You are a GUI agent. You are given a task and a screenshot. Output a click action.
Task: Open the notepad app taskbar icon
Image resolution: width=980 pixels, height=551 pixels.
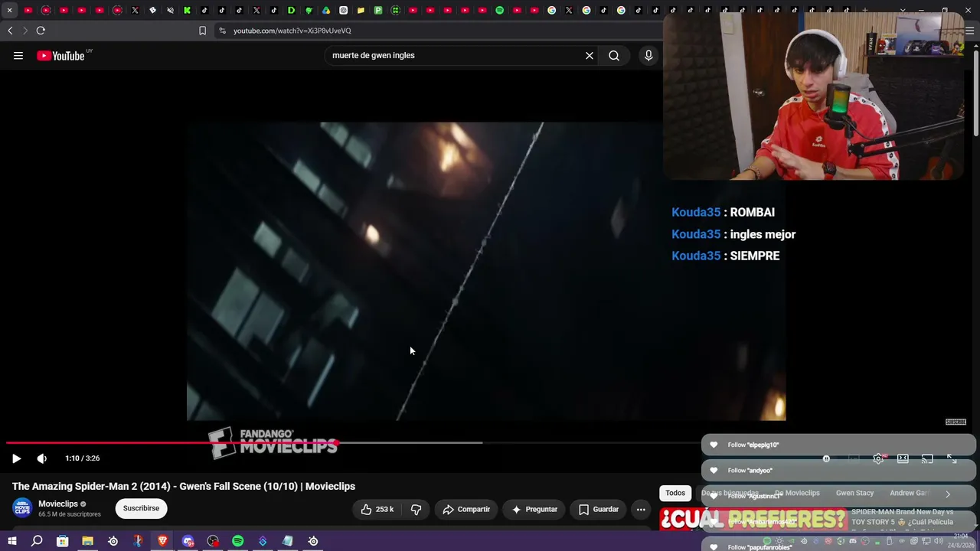(288, 541)
